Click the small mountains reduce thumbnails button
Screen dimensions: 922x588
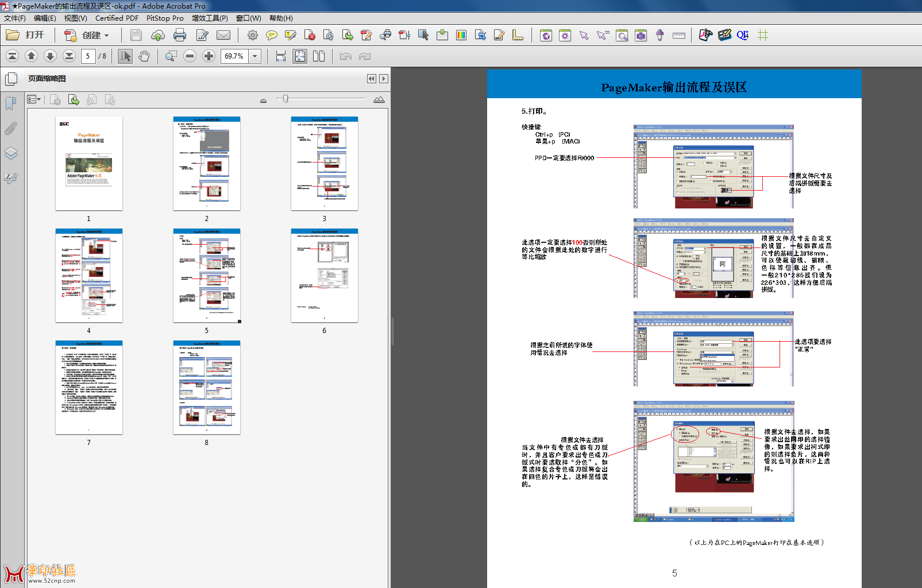point(263,100)
